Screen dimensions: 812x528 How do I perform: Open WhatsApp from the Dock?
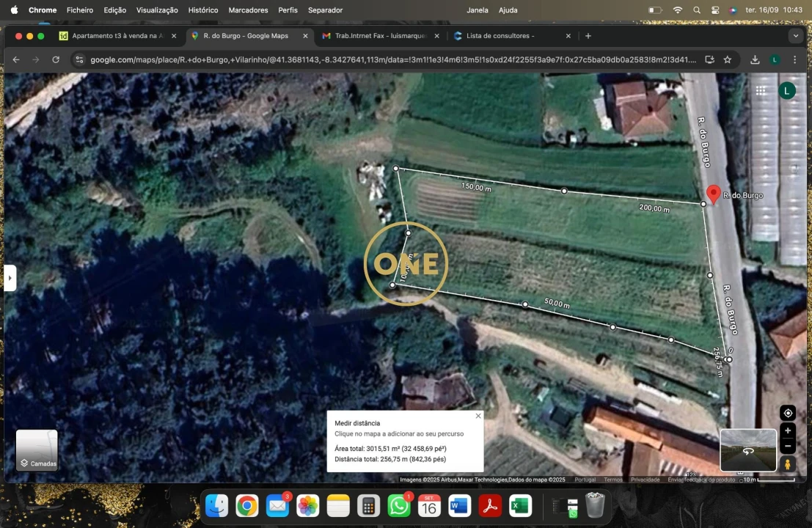pos(398,505)
